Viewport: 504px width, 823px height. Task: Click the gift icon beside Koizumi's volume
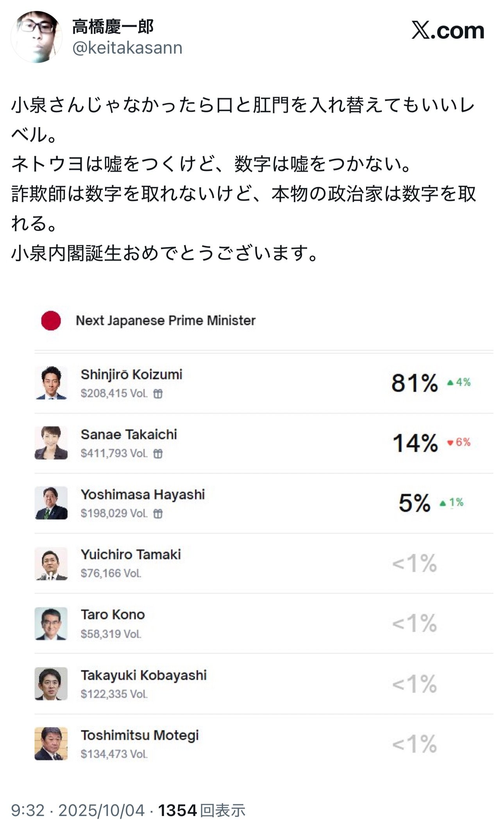pyautogui.click(x=158, y=394)
